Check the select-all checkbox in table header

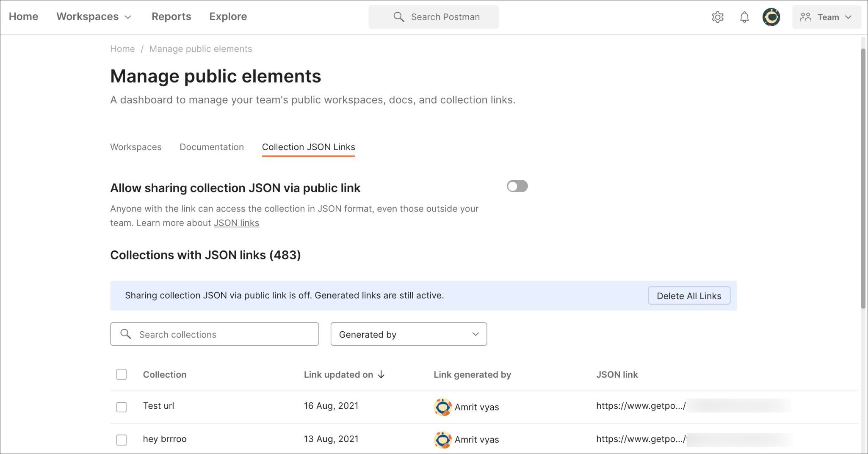point(122,374)
